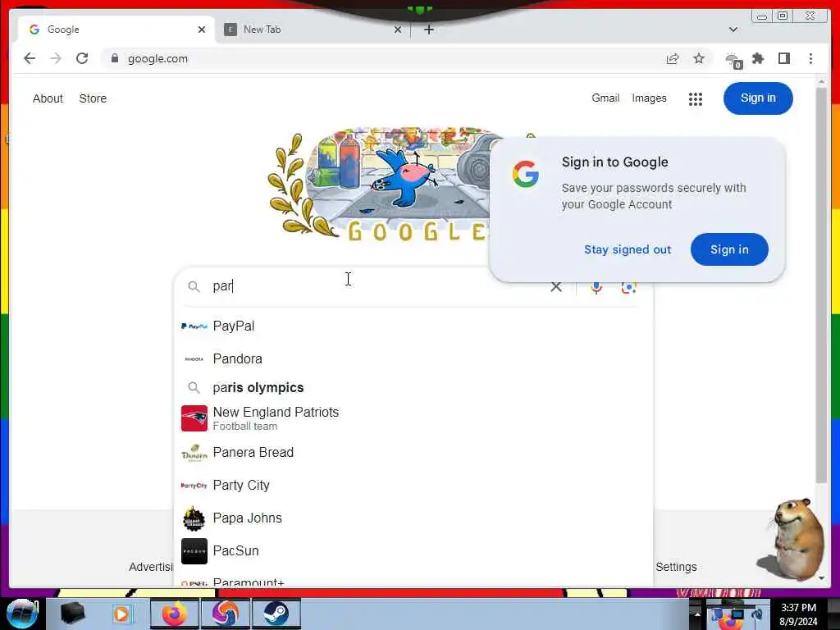
Task: Select the Google tab
Action: (116, 30)
